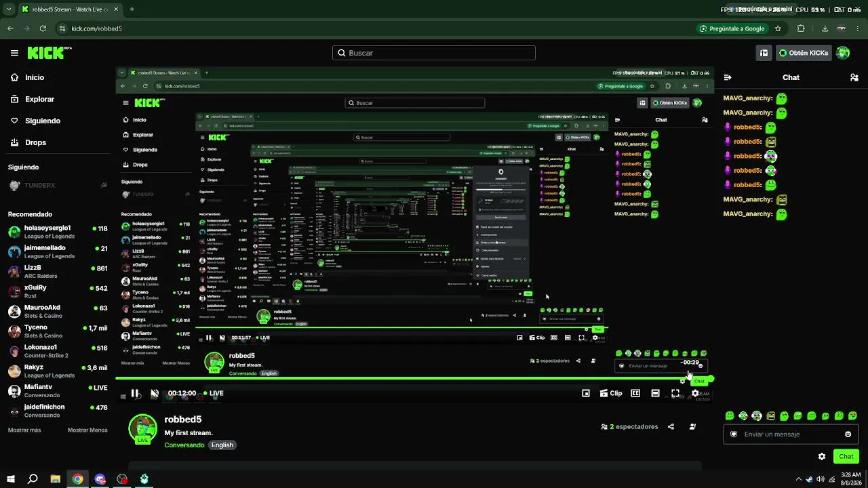Toggle closed captions on the player
Screen dimensions: 868x488
click(x=635, y=393)
